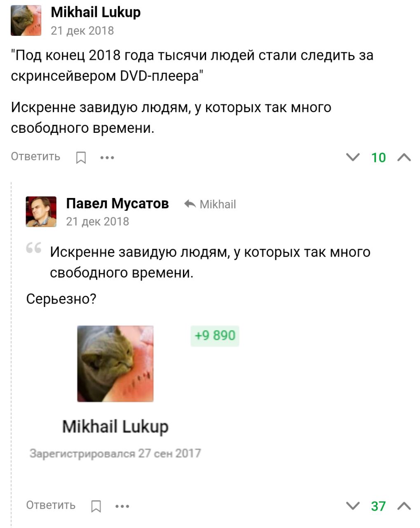Click the 21 дек 2018 timestamp on the top comment
420x528 pixels.
coord(82,31)
